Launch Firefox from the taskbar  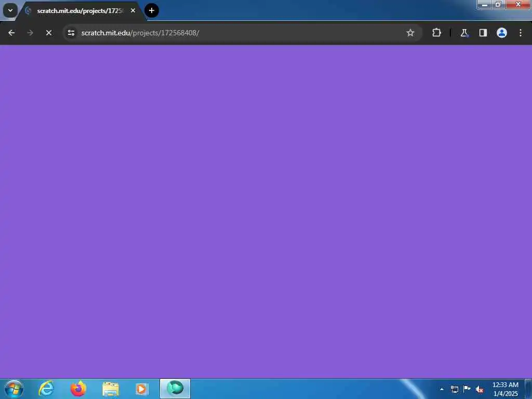pos(78,389)
